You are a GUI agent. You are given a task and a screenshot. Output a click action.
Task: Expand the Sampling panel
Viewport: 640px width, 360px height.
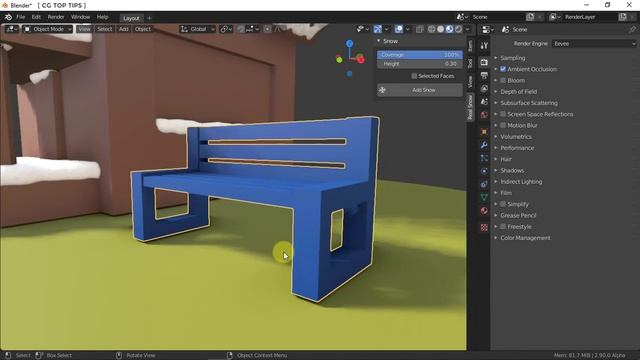coord(513,58)
